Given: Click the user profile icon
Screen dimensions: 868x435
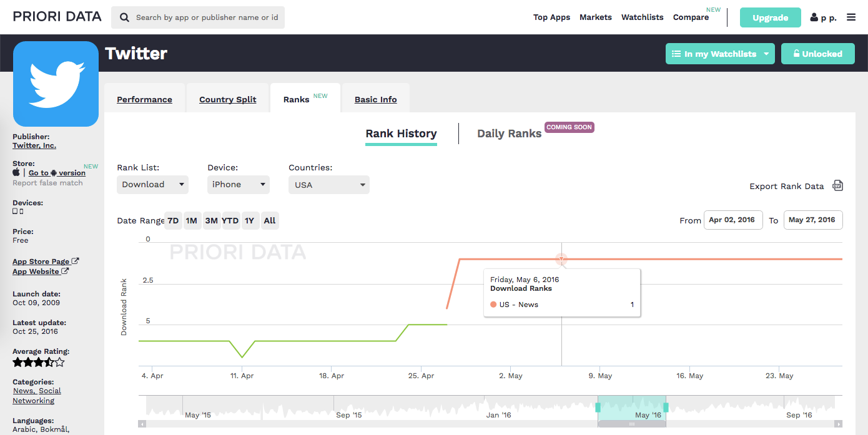Looking at the screenshot, I should click(x=814, y=17).
